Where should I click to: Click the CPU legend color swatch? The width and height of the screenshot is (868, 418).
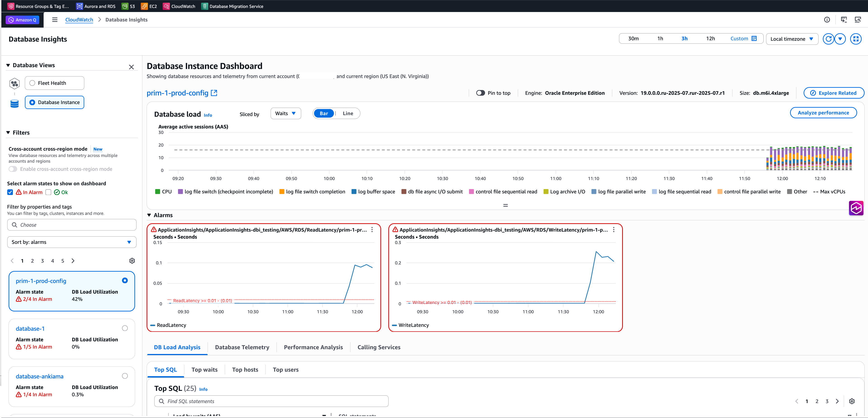point(157,192)
